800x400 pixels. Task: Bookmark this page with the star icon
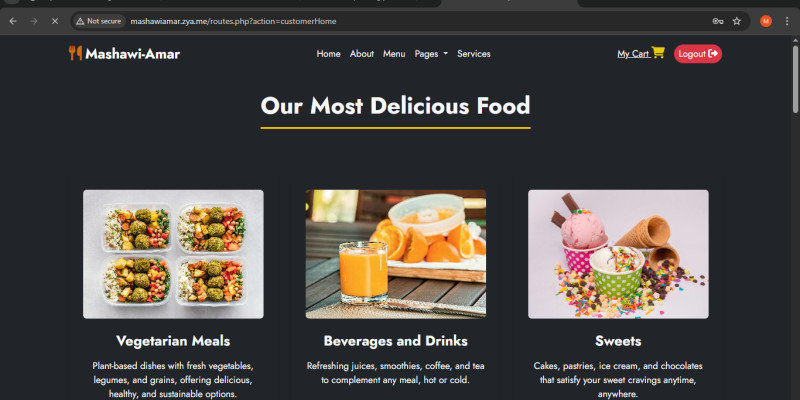(736, 21)
